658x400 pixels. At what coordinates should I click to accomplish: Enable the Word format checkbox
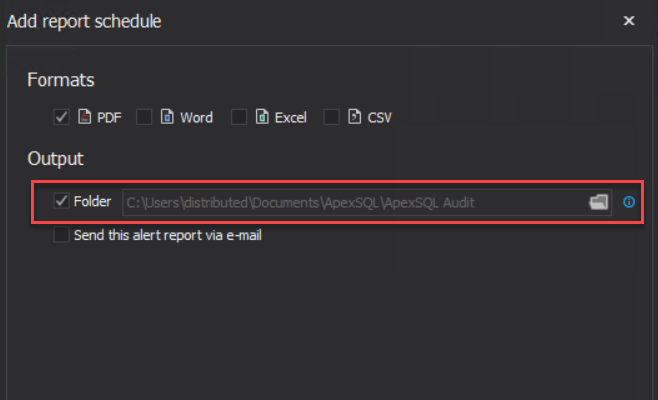(x=144, y=117)
